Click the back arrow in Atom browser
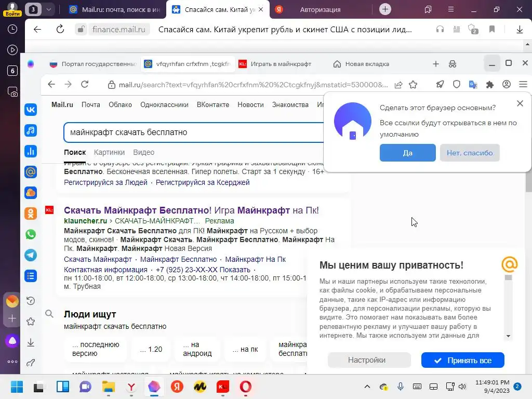The image size is (532, 399). pyautogui.click(x=51, y=85)
